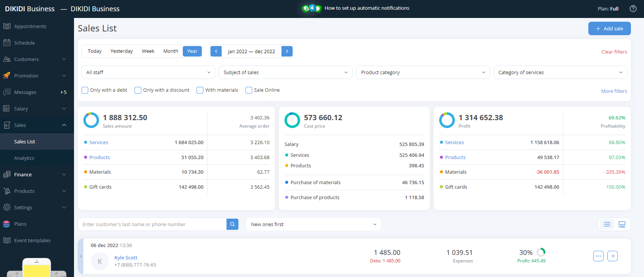Click the Gift cards 142 498.00 sales amount

191,187
